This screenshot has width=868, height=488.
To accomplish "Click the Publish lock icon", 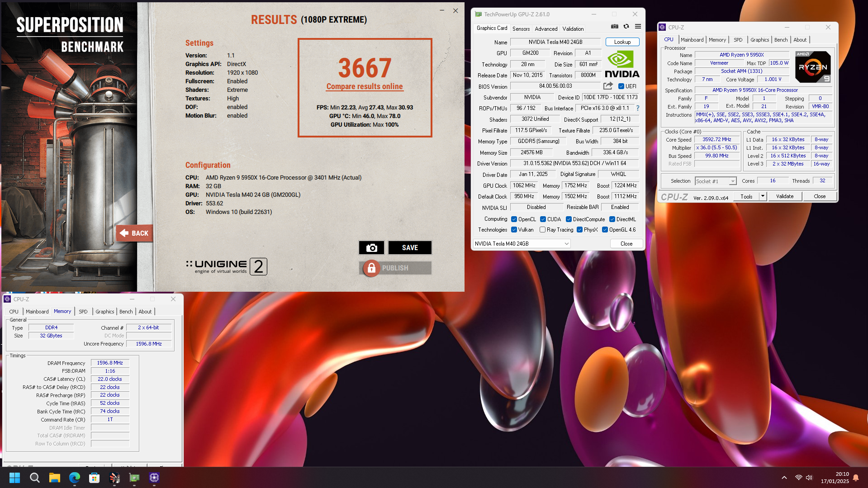I will point(371,268).
